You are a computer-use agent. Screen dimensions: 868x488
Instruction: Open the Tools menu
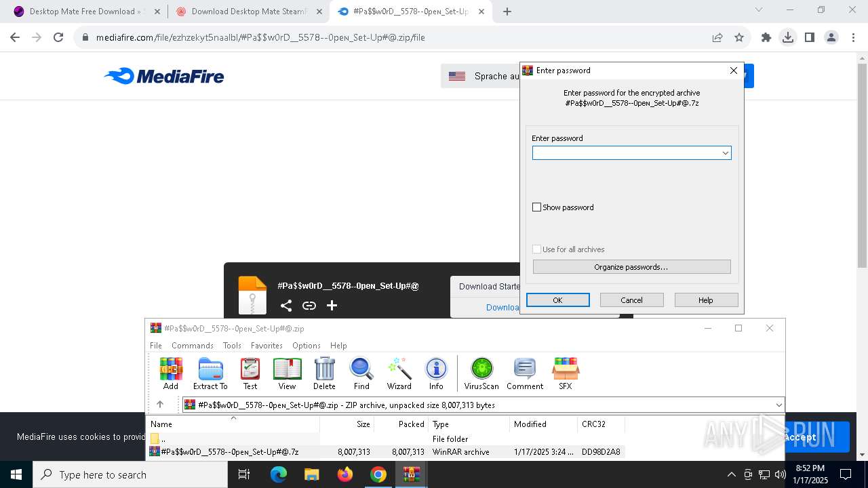(232, 345)
